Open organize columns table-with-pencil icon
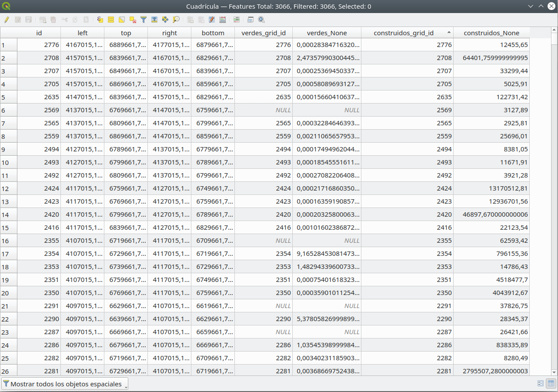 212,20
